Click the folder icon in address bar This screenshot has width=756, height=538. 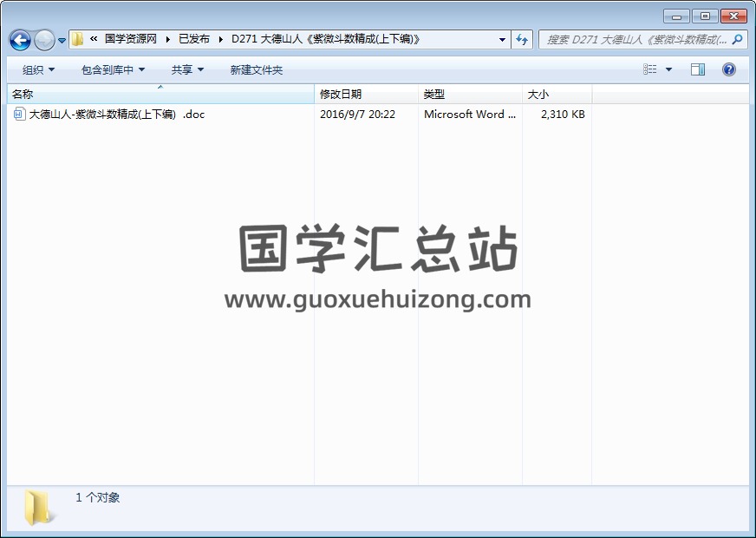(78, 39)
